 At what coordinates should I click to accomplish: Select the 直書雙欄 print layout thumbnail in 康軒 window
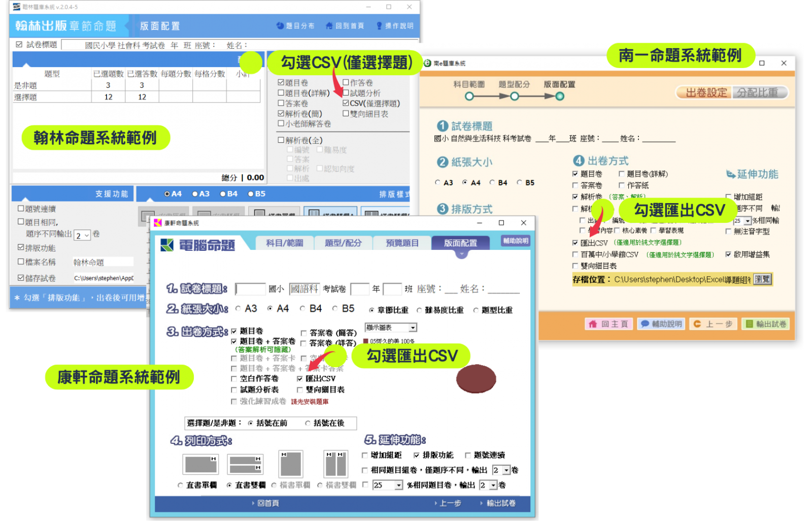(245, 464)
